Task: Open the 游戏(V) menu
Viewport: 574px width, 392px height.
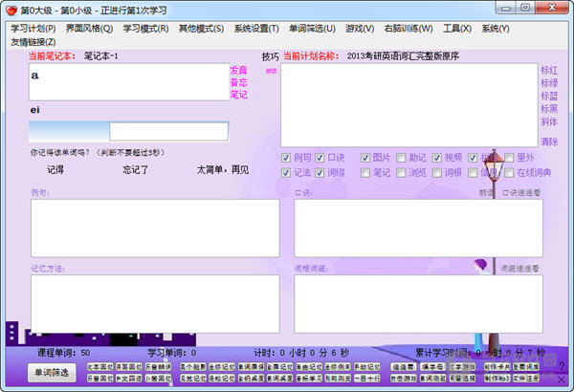Action: [361, 28]
